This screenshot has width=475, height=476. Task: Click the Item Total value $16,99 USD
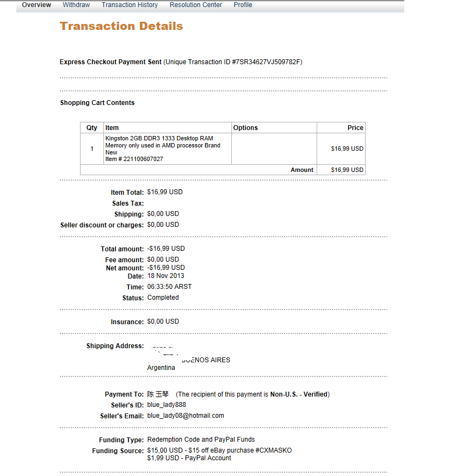click(x=165, y=192)
